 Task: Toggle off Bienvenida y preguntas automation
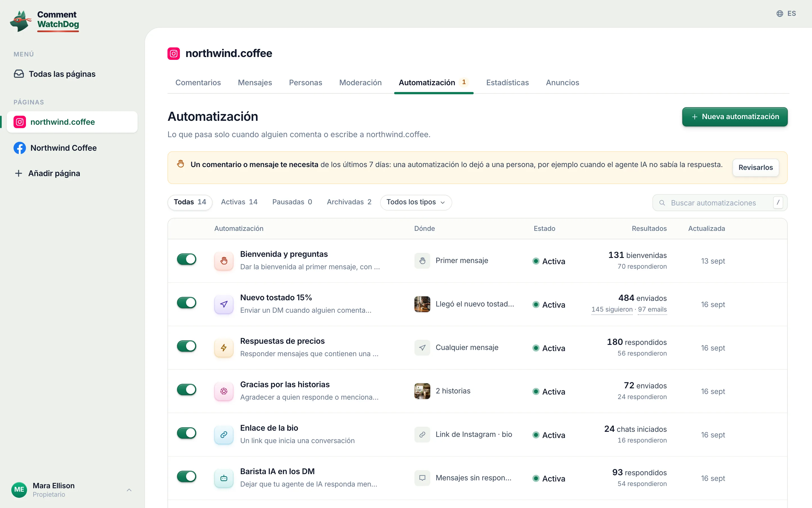(x=187, y=259)
